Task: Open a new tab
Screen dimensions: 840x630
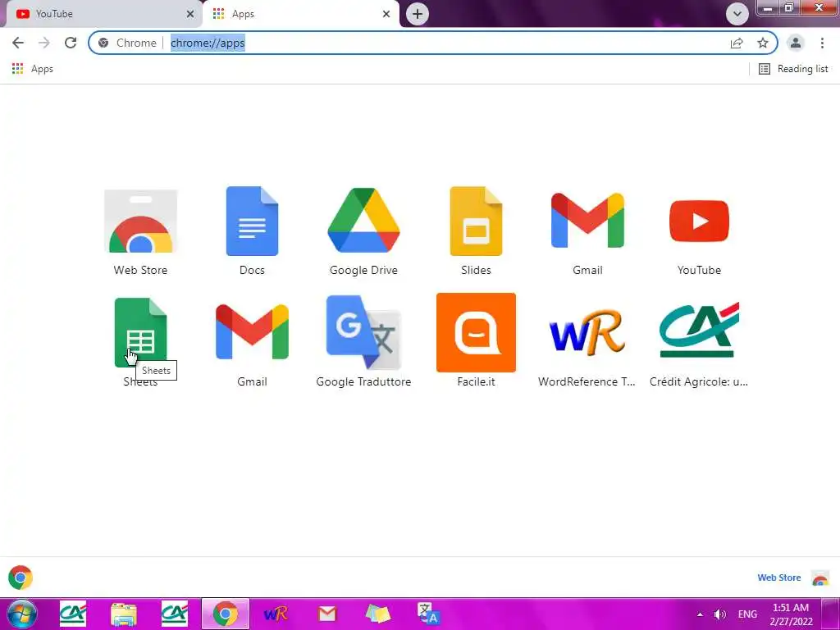Action: point(418,14)
